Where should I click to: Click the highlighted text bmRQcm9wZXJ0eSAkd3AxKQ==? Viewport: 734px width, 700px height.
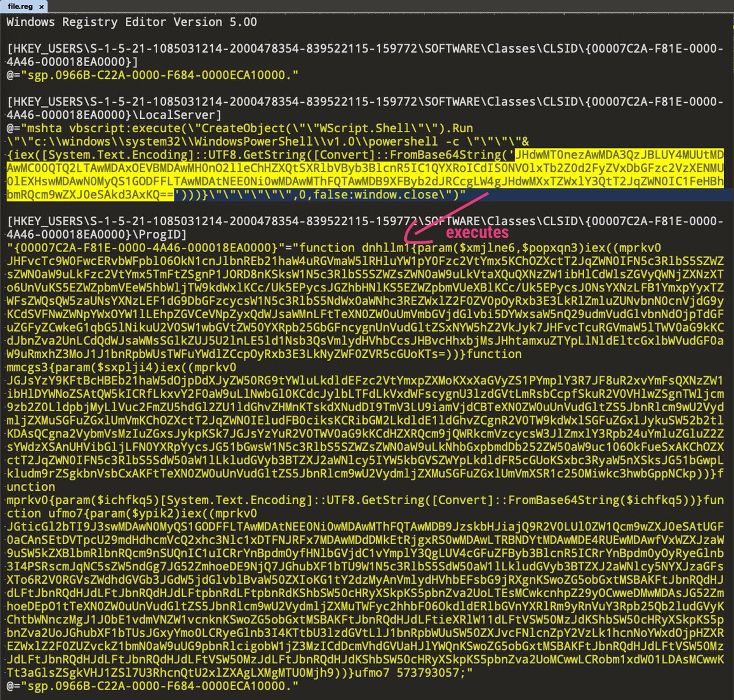tap(89, 195)
